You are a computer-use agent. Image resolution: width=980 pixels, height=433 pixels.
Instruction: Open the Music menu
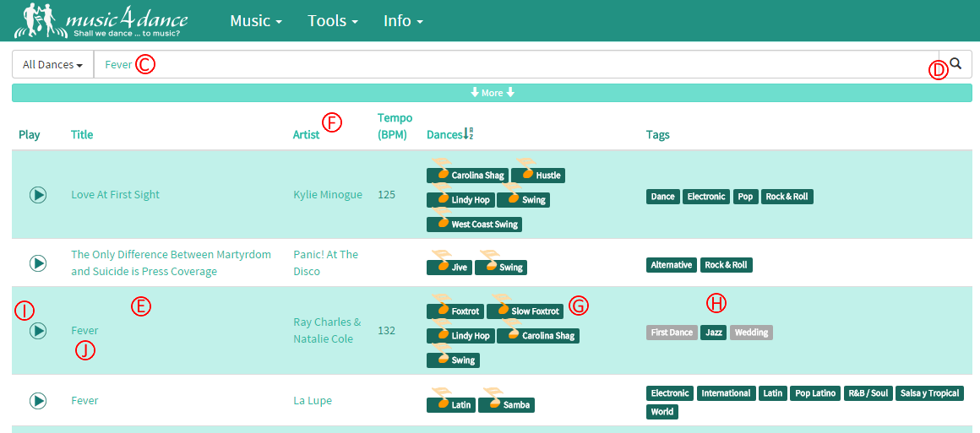pos(255,20)
